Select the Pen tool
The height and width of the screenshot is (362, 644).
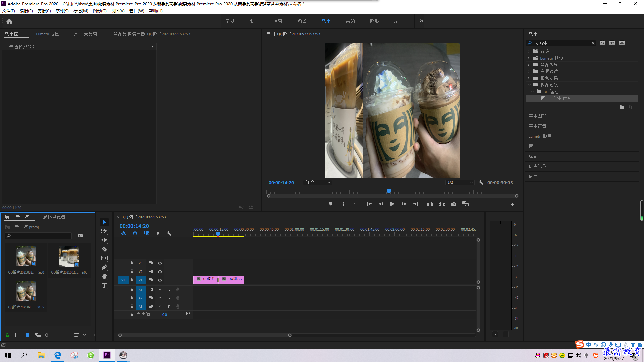[x=104, y=267]
